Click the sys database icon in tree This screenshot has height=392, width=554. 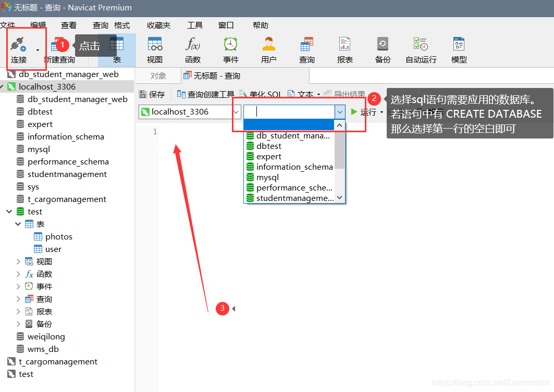point(20,187)
